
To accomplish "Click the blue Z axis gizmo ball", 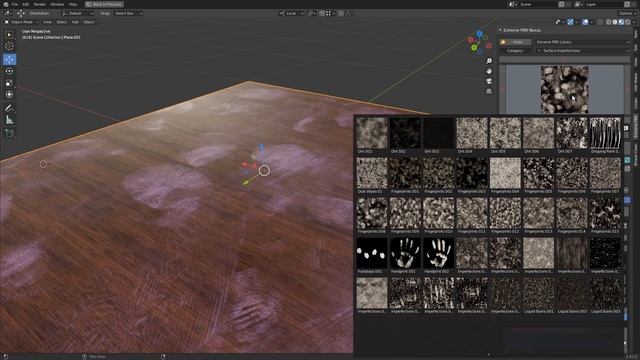I will (x=479, y=34).
